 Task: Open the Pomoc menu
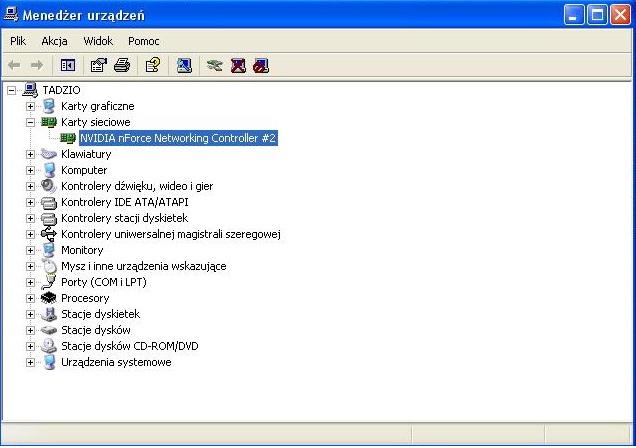pyautogui.click(x=144, y=41)
